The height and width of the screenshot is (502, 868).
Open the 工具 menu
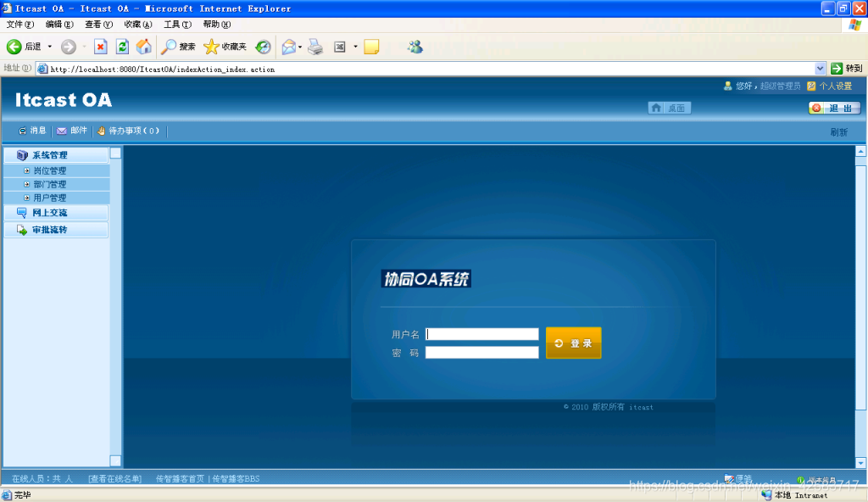pyautogui.click(x=177, y=25)
